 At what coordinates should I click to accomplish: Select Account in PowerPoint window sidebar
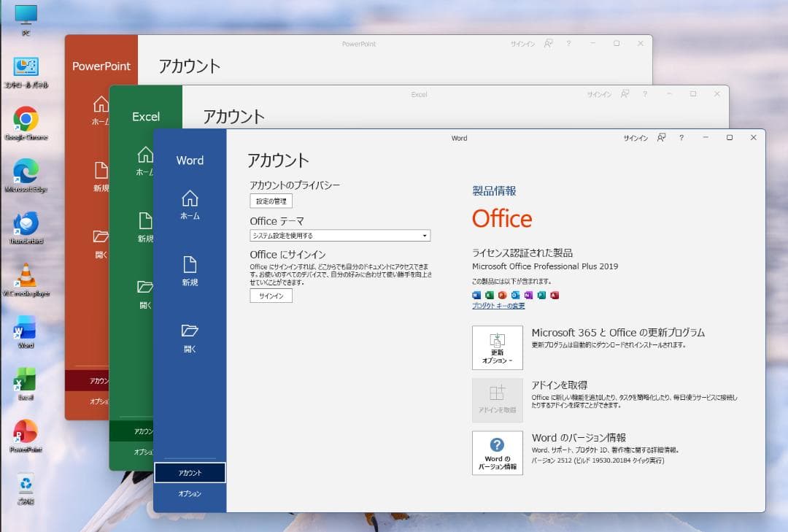click(x=87, y=381)
